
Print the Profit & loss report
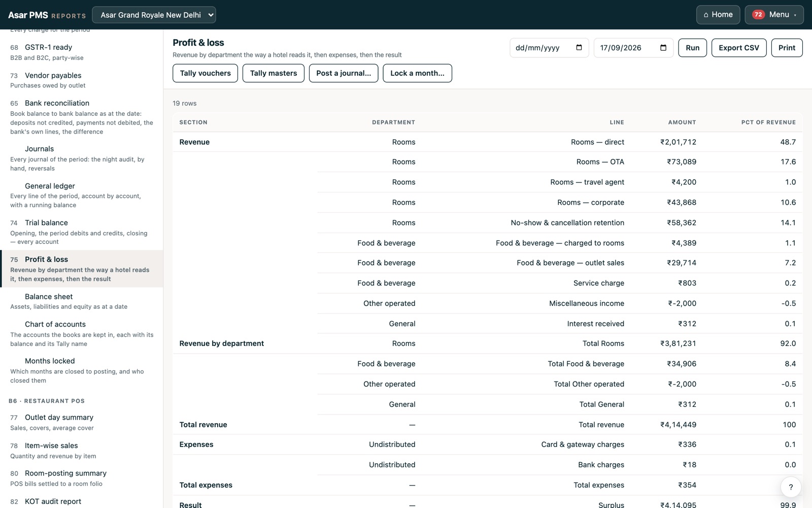(787, 48)
